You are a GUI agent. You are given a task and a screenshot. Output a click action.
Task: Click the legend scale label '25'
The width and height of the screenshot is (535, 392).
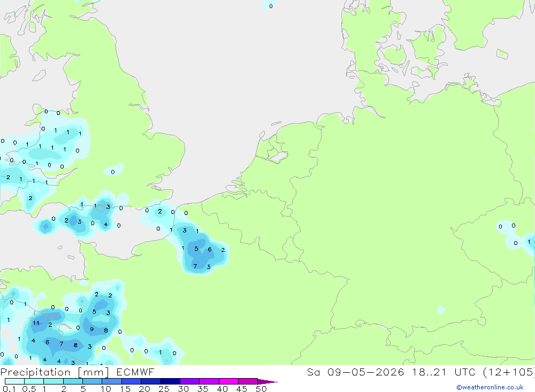point(164,389)
